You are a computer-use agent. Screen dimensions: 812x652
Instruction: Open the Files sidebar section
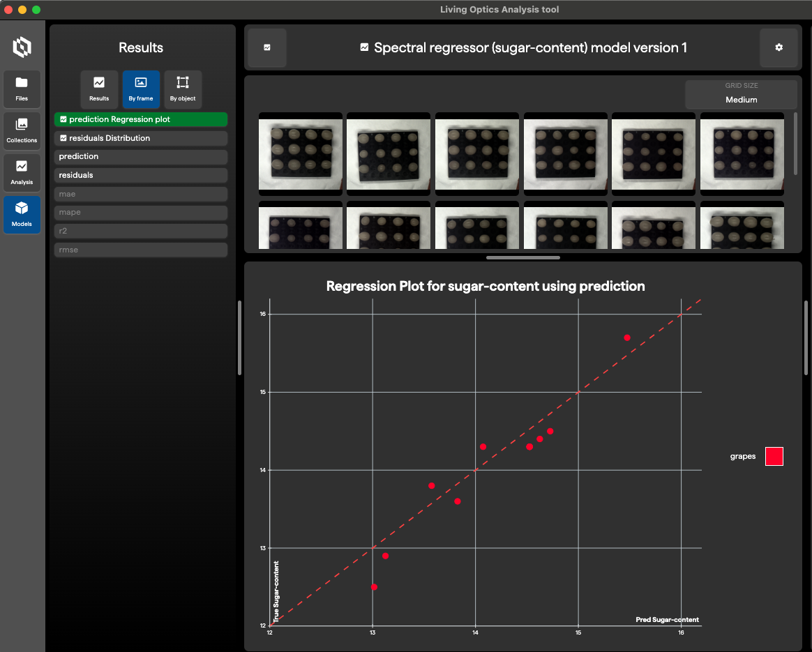coord(22,89)
